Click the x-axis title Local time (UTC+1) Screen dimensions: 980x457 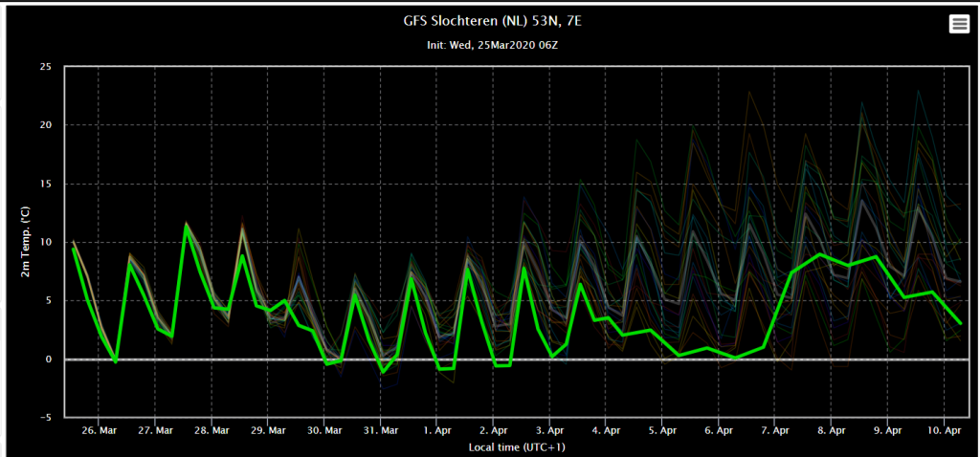click(x=517, y=447)
